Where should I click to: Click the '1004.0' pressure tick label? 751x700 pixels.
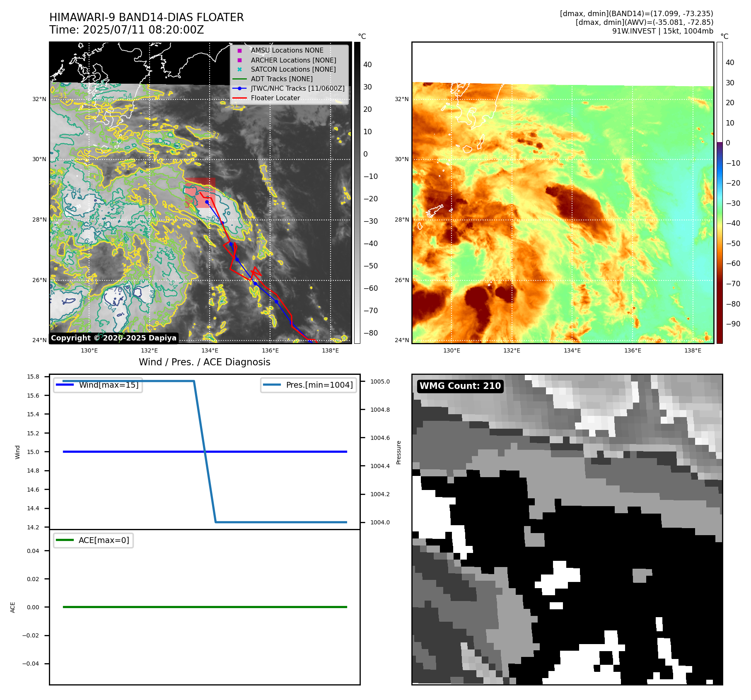pos(380,522)
